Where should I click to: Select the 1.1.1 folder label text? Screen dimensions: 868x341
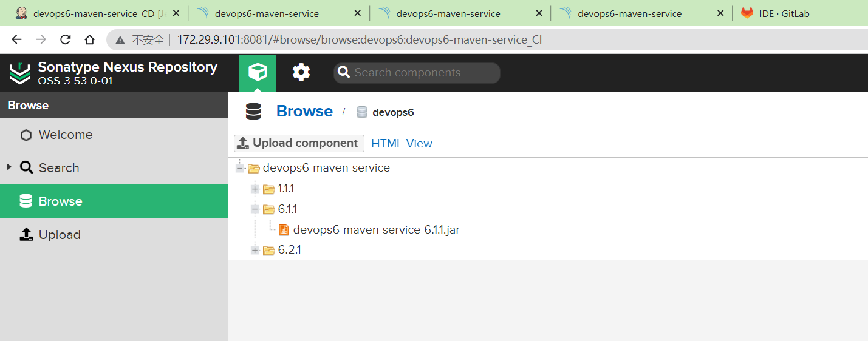(x=286, y=189)
